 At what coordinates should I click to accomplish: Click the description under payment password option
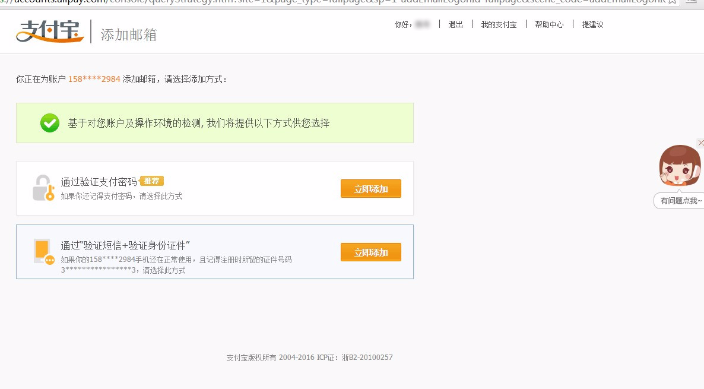point(121,196)
